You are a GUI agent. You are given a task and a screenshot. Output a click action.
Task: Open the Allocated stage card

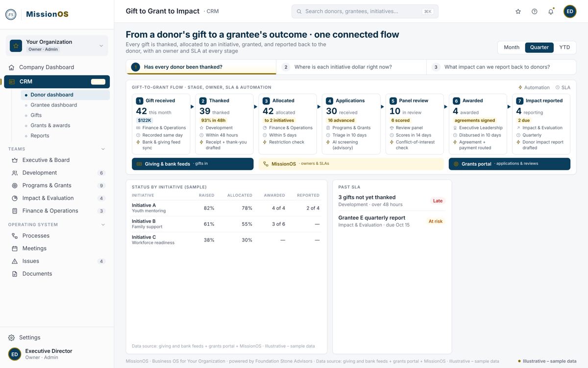coord(288,124)
